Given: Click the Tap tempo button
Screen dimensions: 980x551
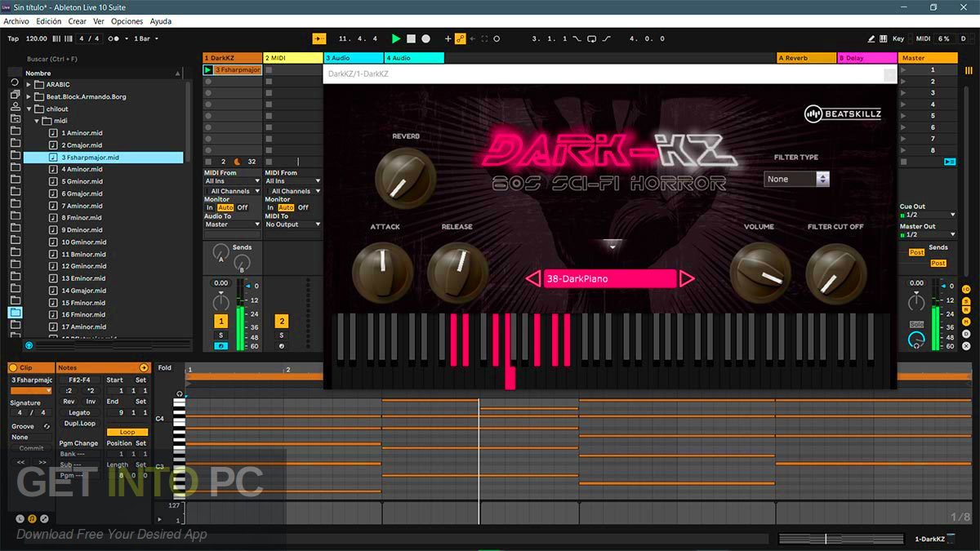Looking at the screenshot, I should click(x=13, y=38).
